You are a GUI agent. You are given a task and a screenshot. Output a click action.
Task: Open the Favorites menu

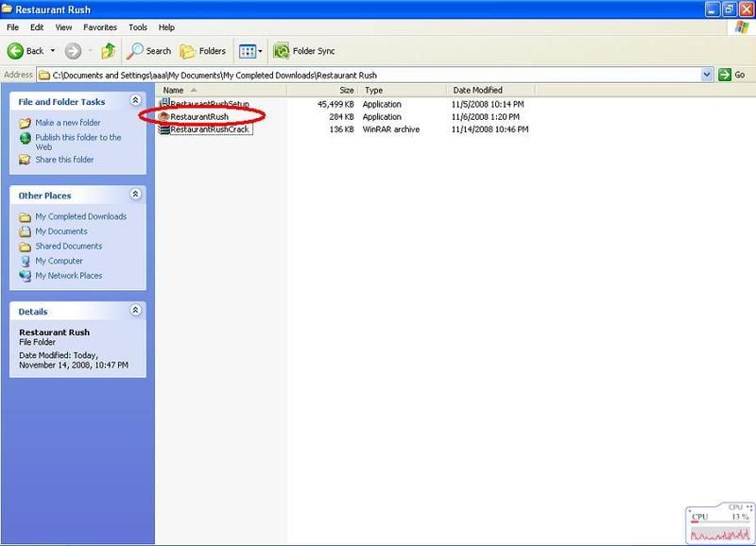coord(100,28)
